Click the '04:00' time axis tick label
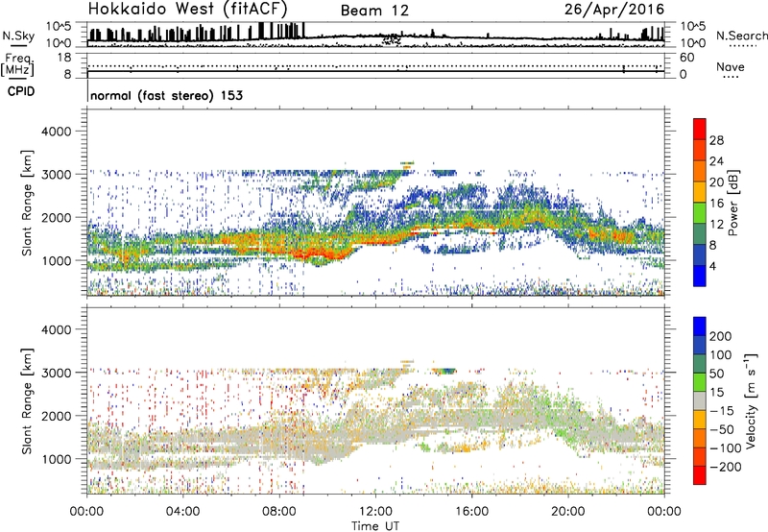Screen dimensions: 768x532 pos(183,512)
